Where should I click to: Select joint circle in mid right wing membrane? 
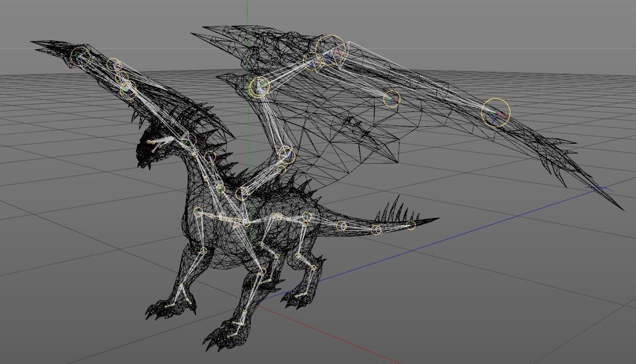(392, 99)
